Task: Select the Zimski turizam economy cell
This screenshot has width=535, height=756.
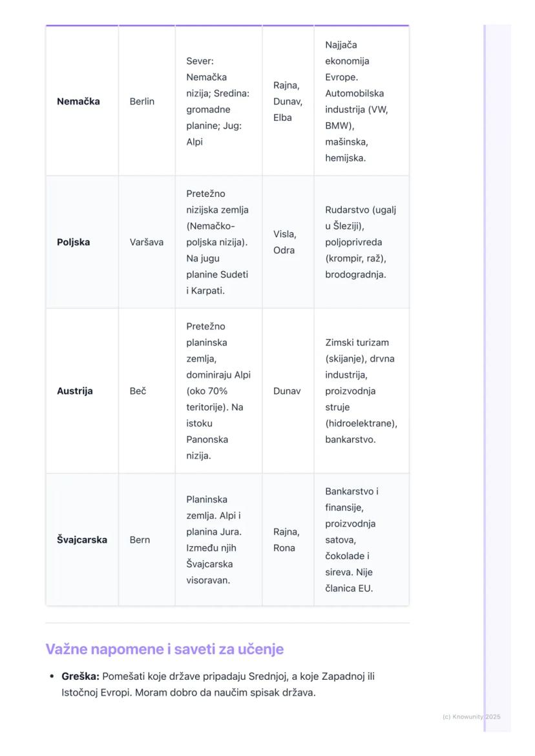Action: tap(361, 391)
